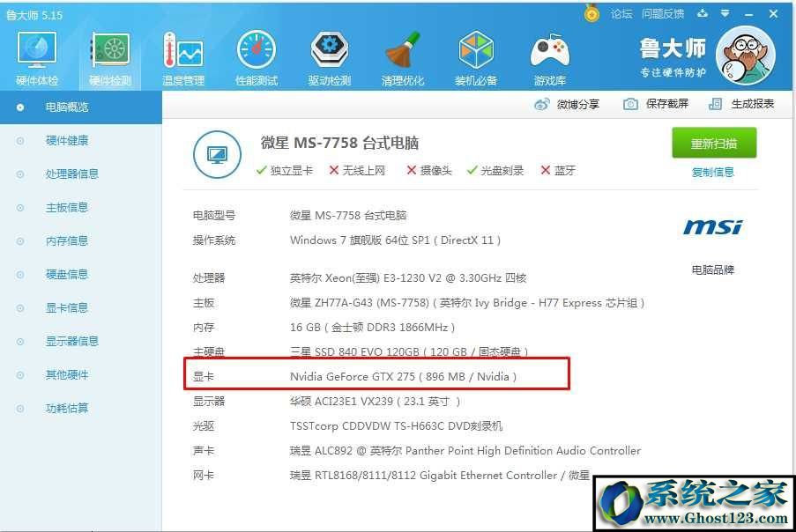
Task: Click the heading 微星 MS-7758 台式电脑
Action: pyautogui.click(x=339, y=143)
